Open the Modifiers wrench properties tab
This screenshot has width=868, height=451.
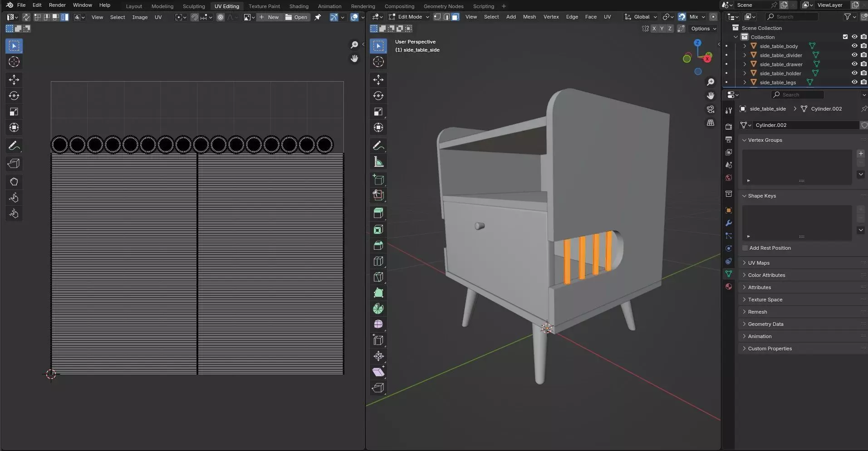[729, 223]
